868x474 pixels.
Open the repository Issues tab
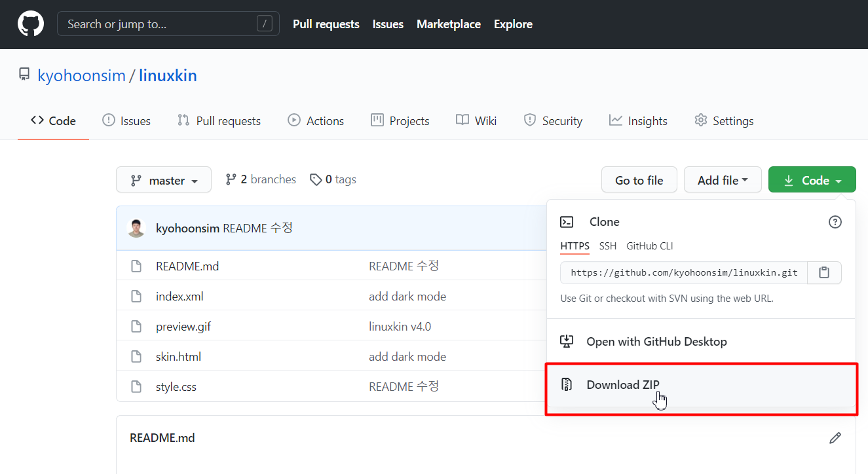point(126,121)
